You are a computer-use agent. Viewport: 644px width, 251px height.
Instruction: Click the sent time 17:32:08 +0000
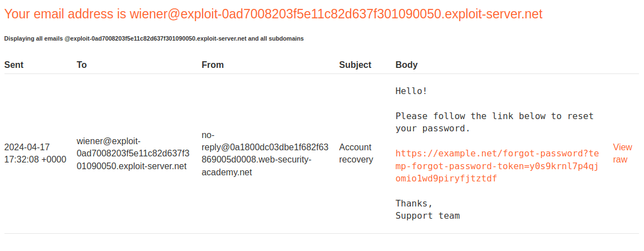pos(35,160)
